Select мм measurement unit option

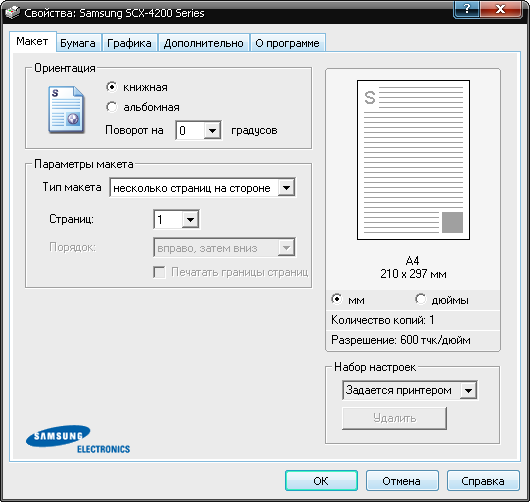[337, 299]
